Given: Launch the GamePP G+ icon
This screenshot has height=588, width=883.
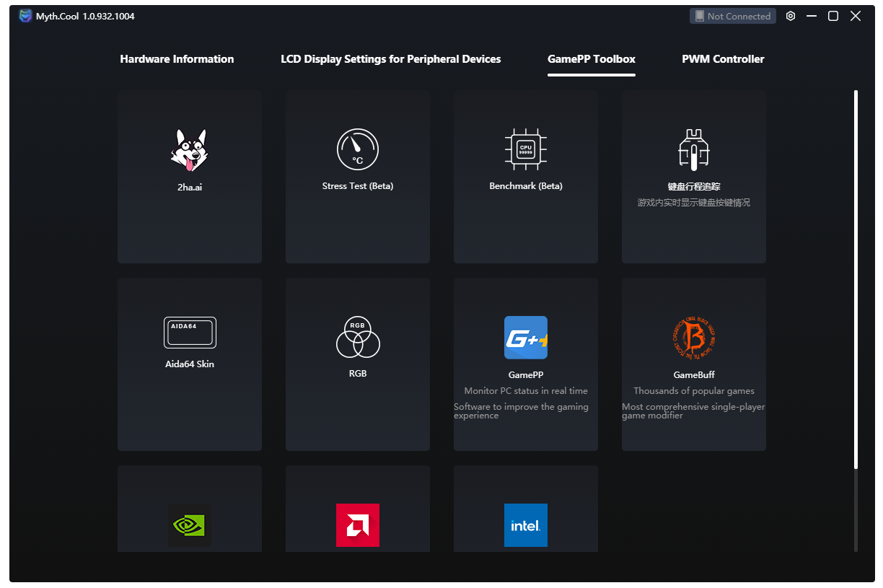Looking at the screenshot, I should pos(526,338).
